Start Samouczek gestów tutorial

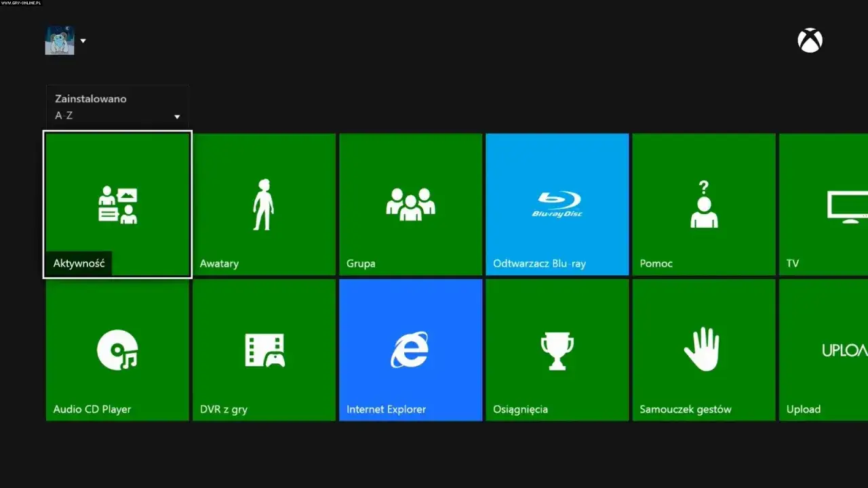[703, 349]
